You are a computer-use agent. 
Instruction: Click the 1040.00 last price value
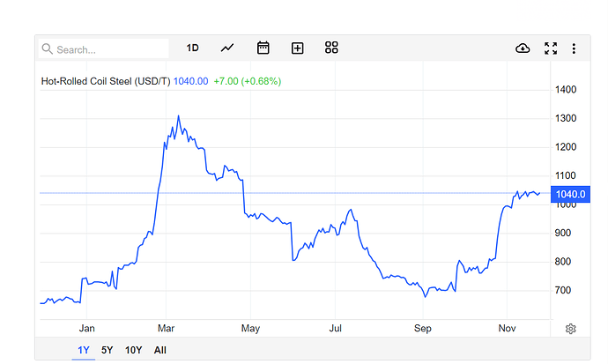coord(190,81)
